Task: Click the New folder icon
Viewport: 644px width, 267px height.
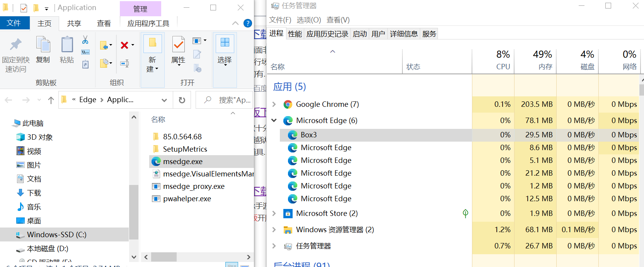Action: pos(153,43)
